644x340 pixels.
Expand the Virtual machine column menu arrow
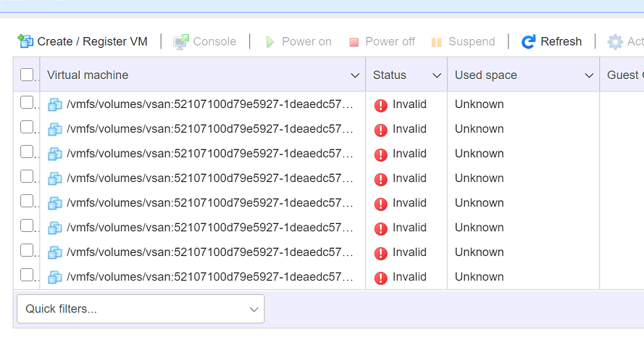(x=355, y=75)
